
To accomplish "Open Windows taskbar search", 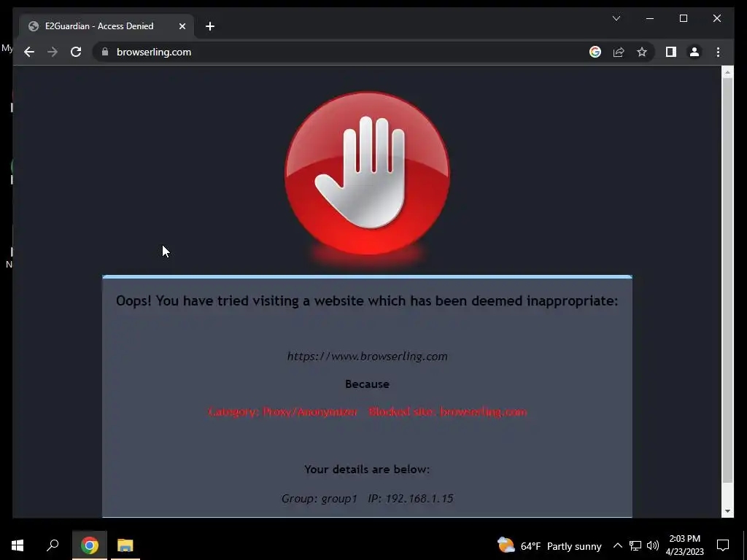I will pos(53,545).
